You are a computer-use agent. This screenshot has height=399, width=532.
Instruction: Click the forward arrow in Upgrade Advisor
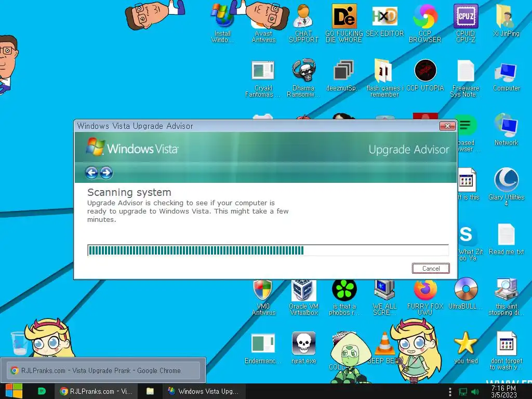pyautogui.click(x=106, y=172)
